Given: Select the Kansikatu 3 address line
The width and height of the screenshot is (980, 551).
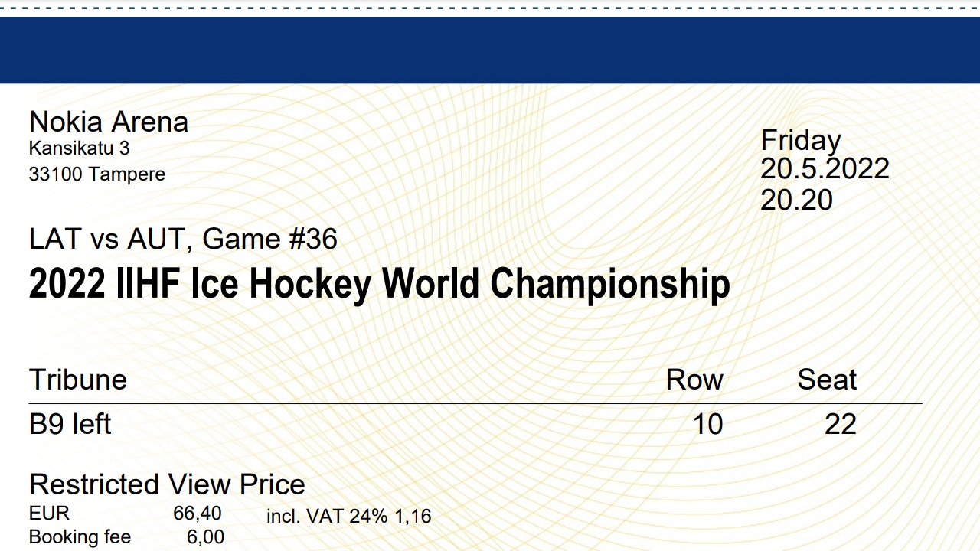Looking at the screenshot, I should tap(79, 148).
